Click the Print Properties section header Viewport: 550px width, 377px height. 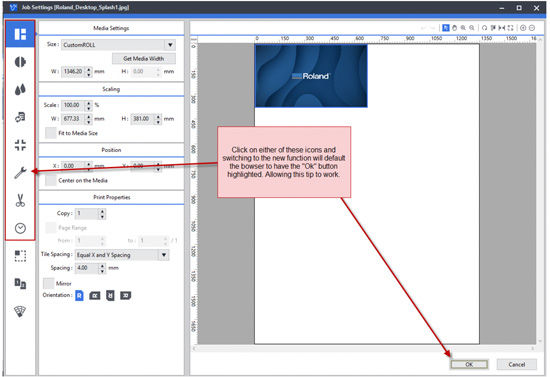111,197
